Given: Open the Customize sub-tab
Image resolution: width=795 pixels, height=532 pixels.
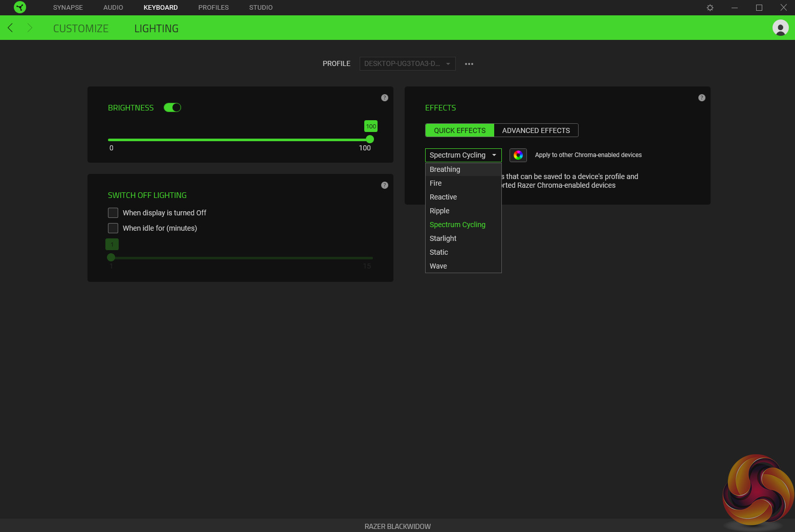Looking at the screenshot, I should [81, 29].
